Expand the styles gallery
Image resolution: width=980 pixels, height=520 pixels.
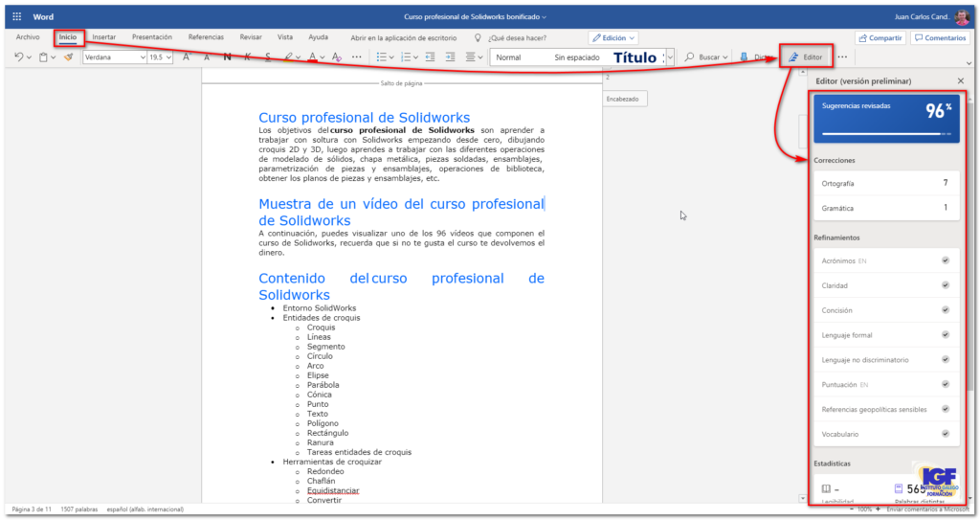pyautogui.click(x=670, y=57)
